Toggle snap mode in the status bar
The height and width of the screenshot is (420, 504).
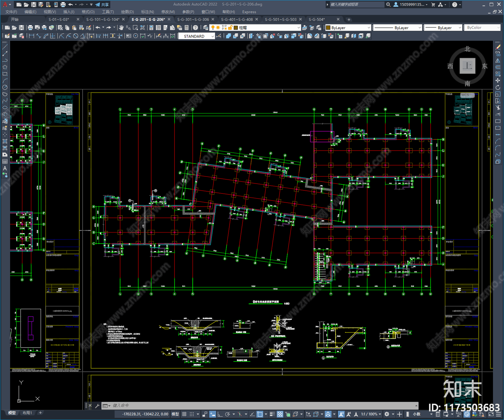192,414
